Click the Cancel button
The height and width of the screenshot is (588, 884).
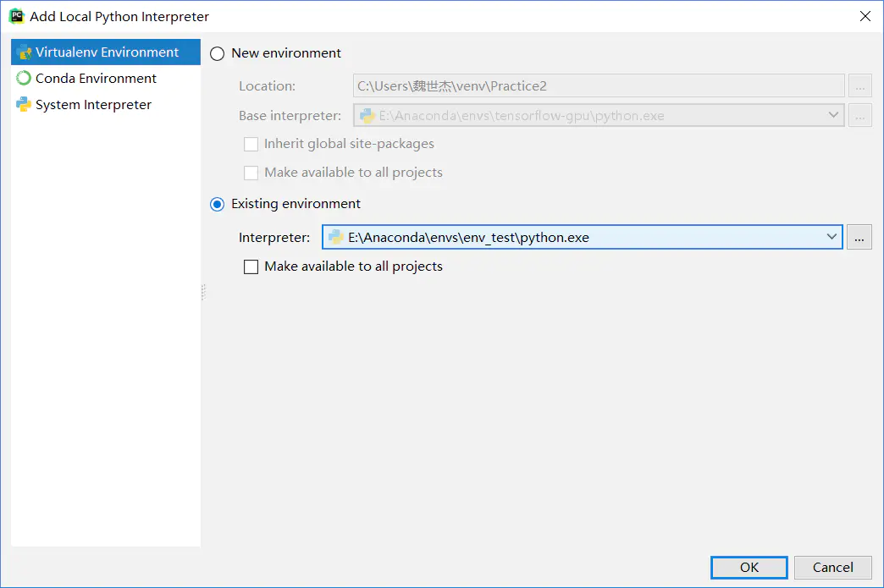click(832, 567)
